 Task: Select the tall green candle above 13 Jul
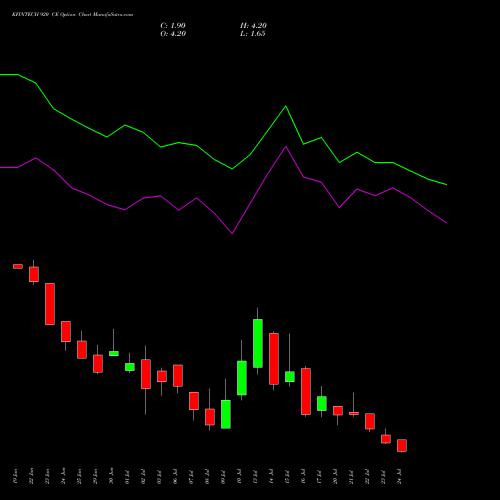[x=258, y=343]
